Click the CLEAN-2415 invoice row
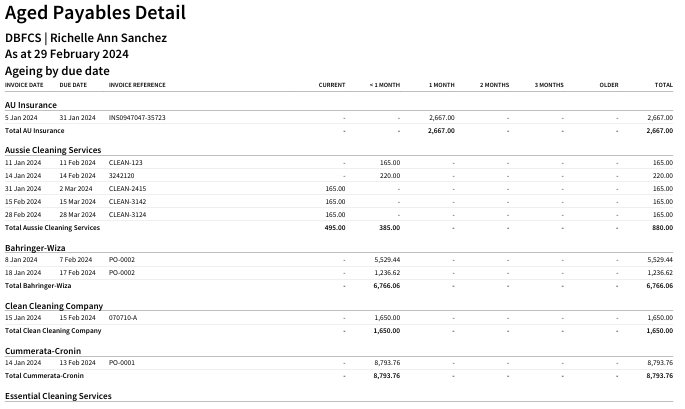The height and width of the screenshot is (409, 685). [339, 189]
